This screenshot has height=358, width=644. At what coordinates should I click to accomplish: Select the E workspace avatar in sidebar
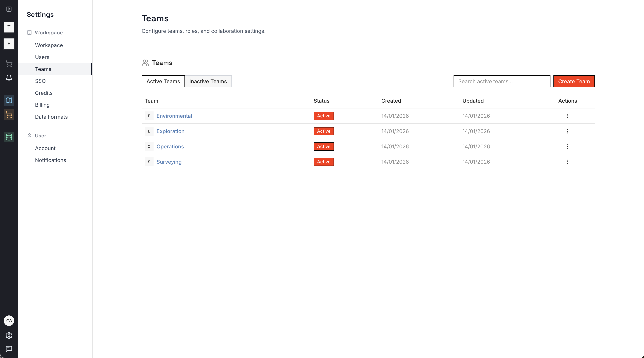coord(9,43)
